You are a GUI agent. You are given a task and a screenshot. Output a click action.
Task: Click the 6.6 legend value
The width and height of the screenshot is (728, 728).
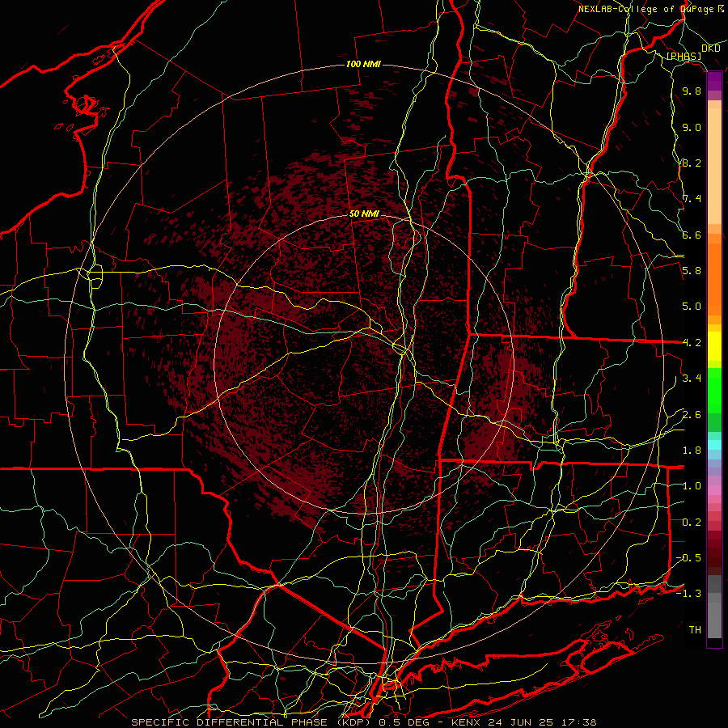tap(692, 235)
